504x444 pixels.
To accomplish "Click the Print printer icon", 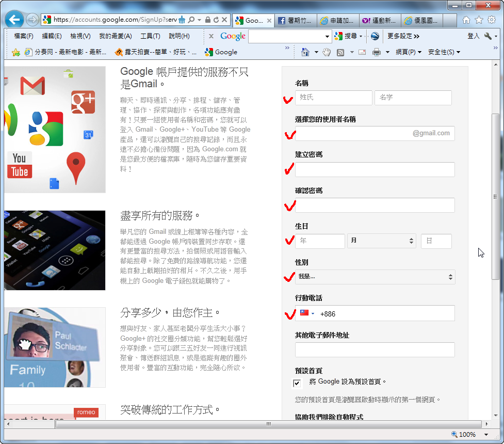I will (x=377, y=52).
